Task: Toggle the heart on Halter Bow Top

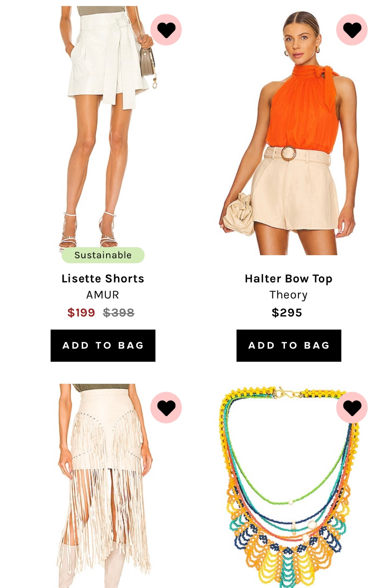Action: click(x=352, y=30)
